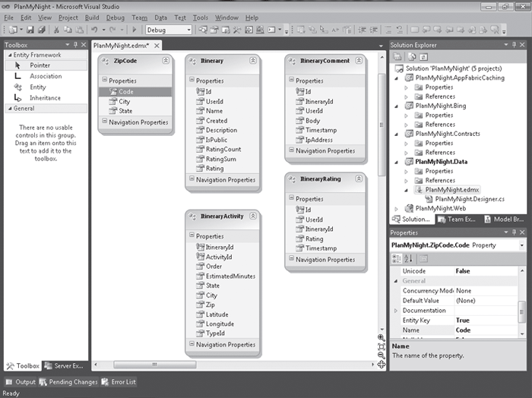Collapse the PlanMyNight.Data project node

pyautogui.click(x=396, y=162)
